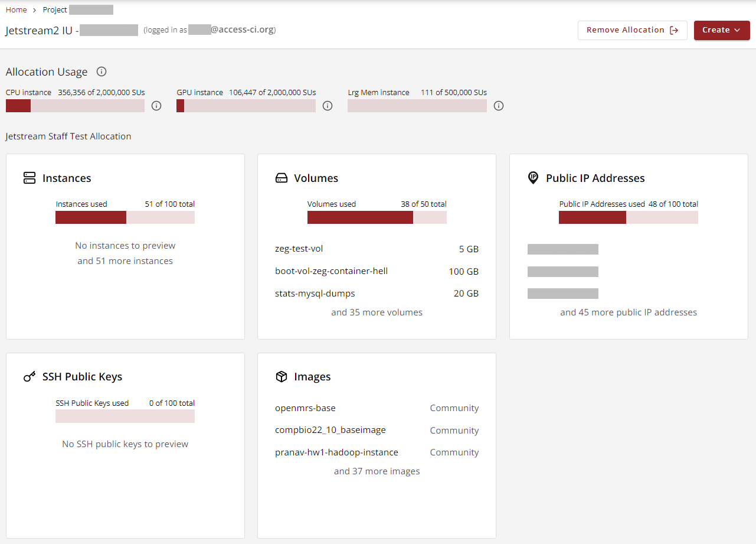Click 'and 35 more volumes' text

click(377, 312)
